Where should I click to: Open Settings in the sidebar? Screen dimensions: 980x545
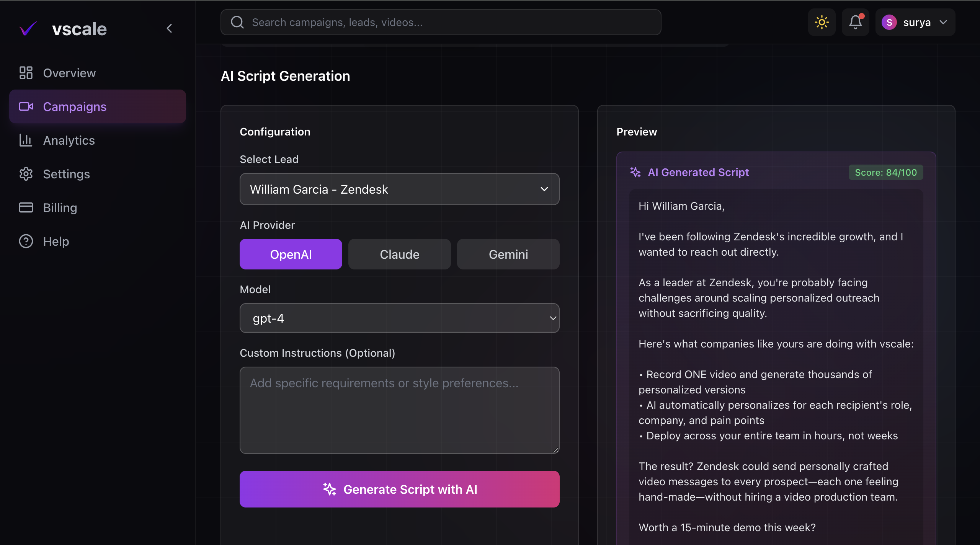pos(66,174)
